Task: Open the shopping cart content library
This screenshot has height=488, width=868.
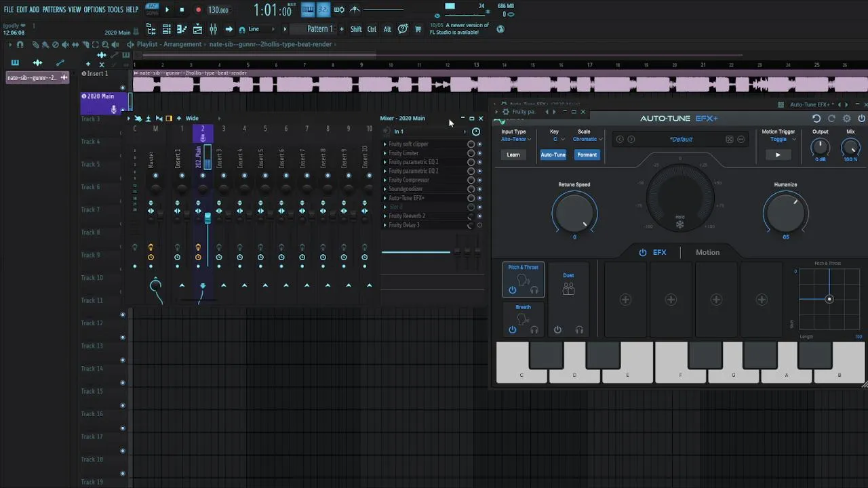Action: (x=418, y=29)
